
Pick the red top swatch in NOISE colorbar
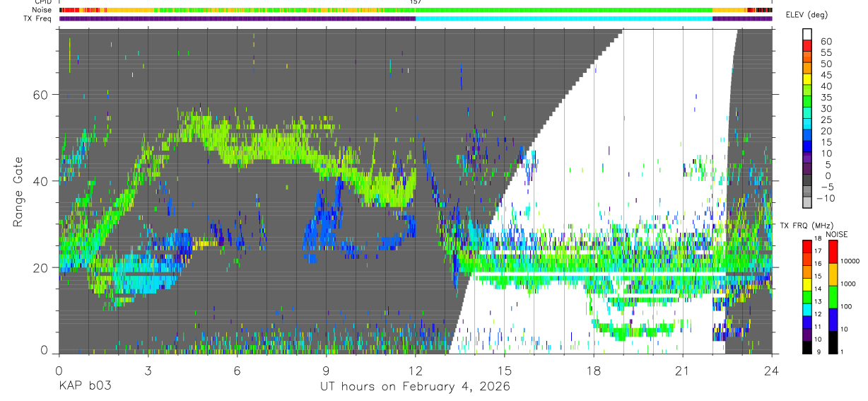833,252
